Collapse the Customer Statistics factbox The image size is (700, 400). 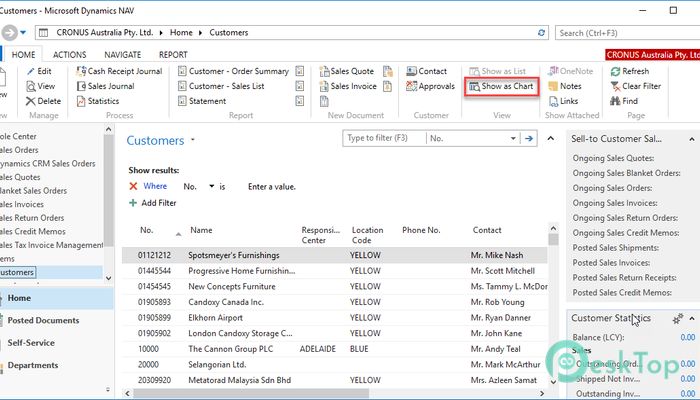click(x=692, y=318)
